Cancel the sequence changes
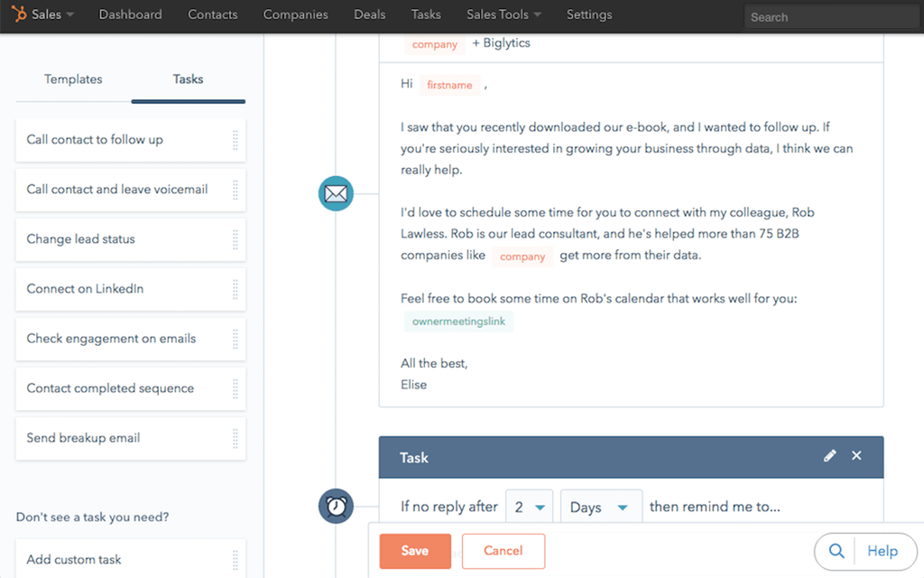Image resolution: width=924 pixels, height=578 pixels. (x=504, y=551)
